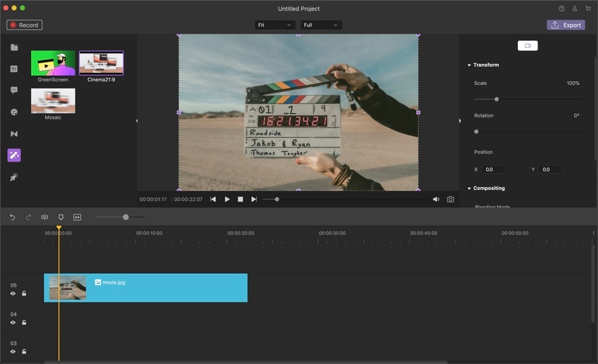Open the Stickers tab in sidebar
Image resolution: width=598 pixels, height=364 pixels.
pos(14,112)
